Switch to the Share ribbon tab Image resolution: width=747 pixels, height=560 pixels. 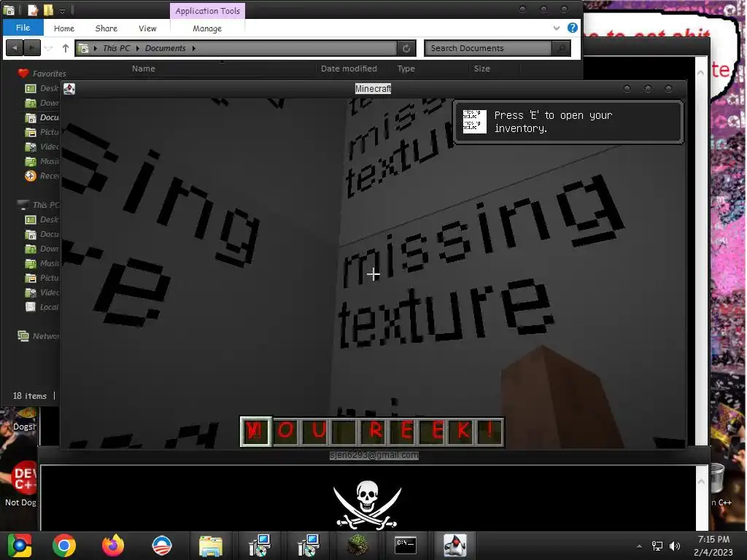(x=107, y=28)
